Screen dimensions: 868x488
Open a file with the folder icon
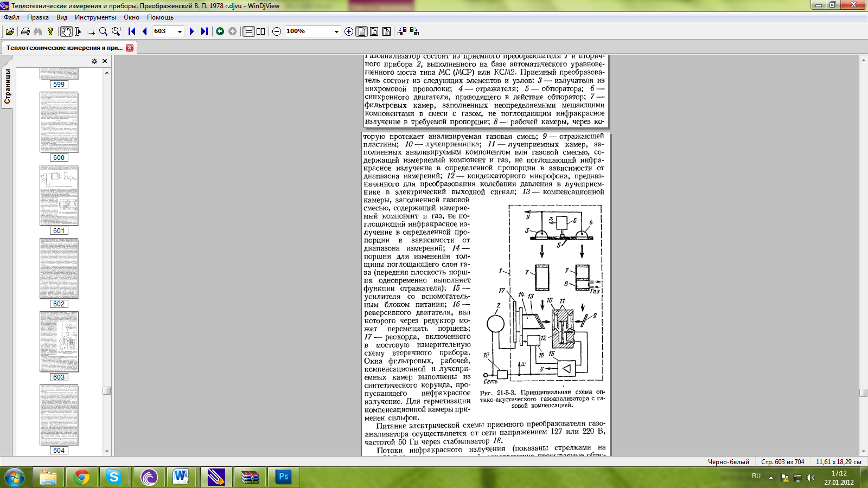pos(10,31)
